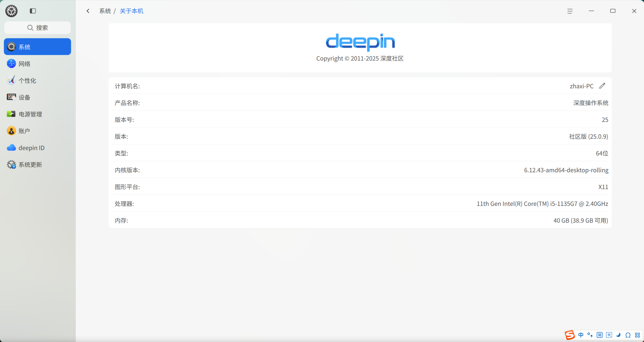This screenshot has width=644, height=342.
Task: Maximize the Control Center window
Action: [613, 11]
